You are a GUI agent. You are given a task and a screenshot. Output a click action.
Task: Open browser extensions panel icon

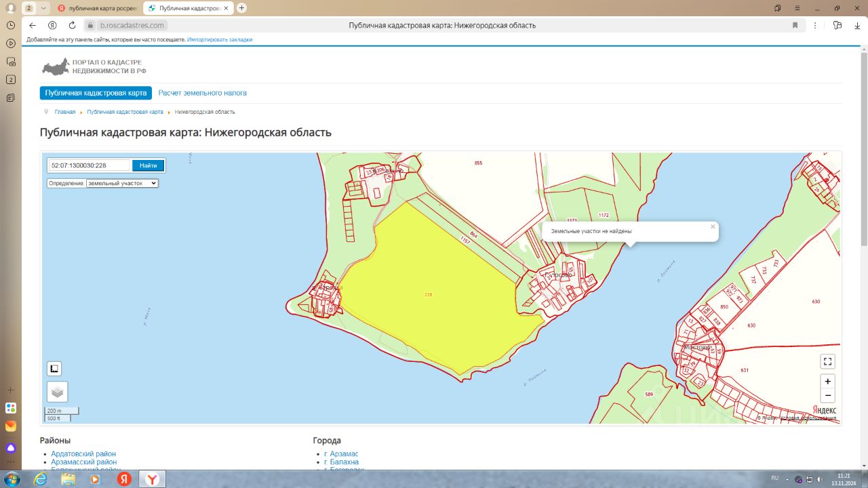pos(838,25)
